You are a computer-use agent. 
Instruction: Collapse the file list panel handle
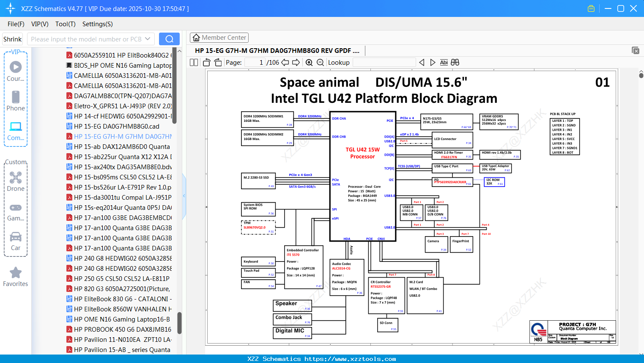pyautogui.click(x=184, y=196)
